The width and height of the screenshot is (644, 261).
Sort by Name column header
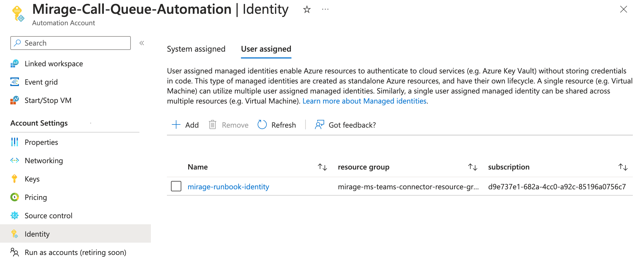198,167
